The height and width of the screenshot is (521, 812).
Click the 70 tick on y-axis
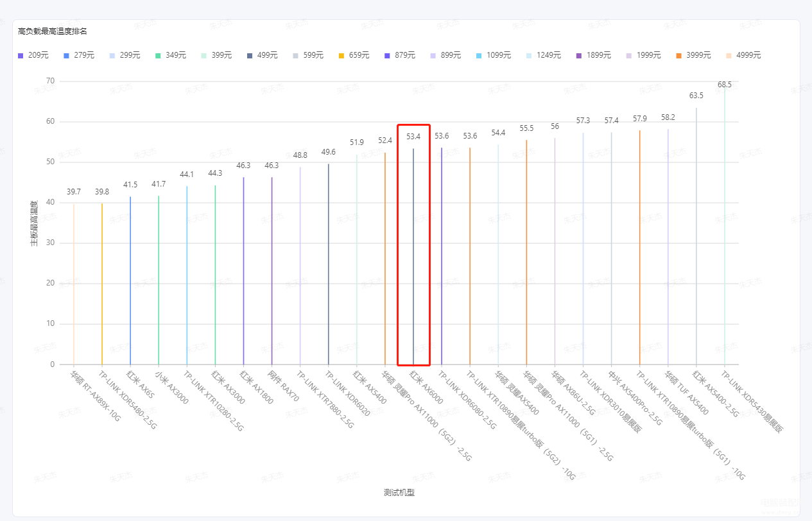(x=51, y=81)
